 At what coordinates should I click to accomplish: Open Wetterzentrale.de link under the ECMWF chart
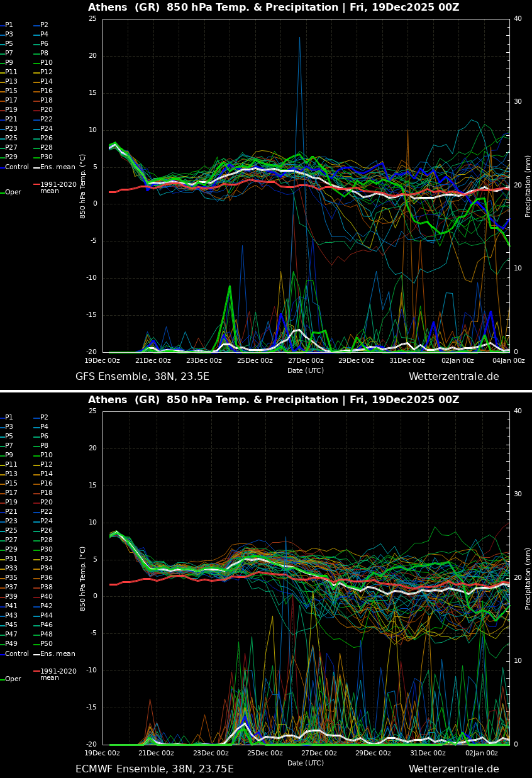(453, 769)
